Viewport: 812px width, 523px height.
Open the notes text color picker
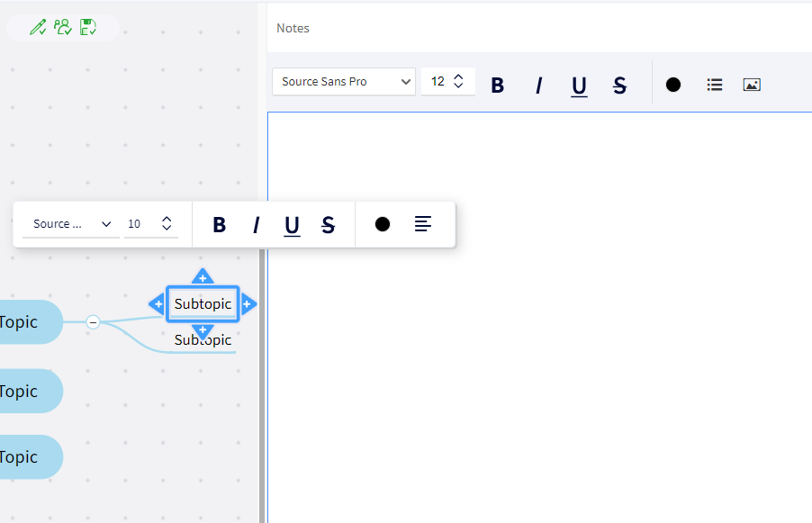point(673,85)
